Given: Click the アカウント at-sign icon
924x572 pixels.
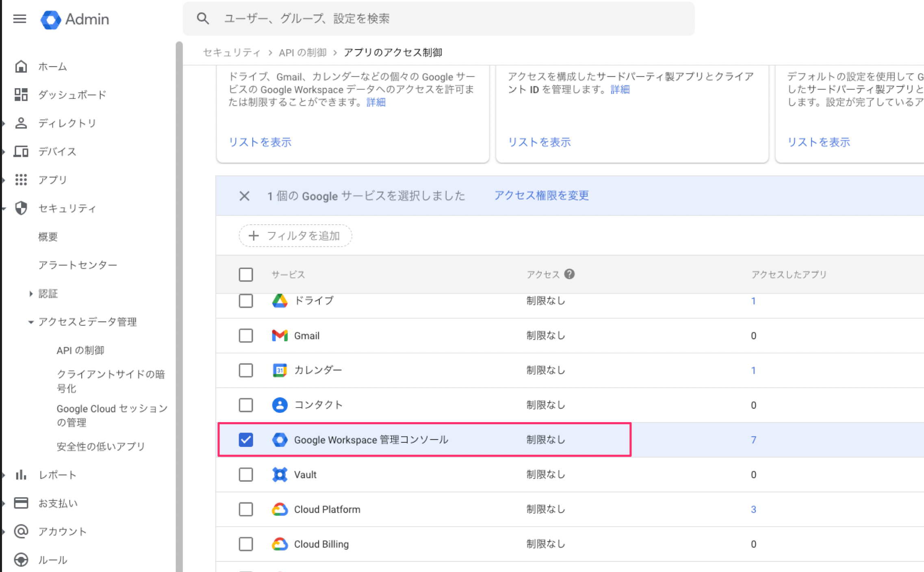Looking at the screenshot, I should click(x=21, y=531).
